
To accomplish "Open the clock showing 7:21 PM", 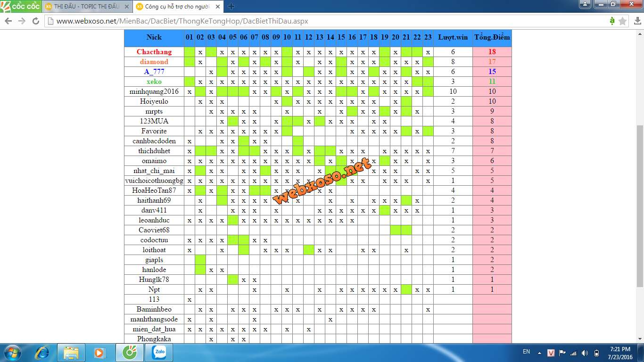I will 619,353.
